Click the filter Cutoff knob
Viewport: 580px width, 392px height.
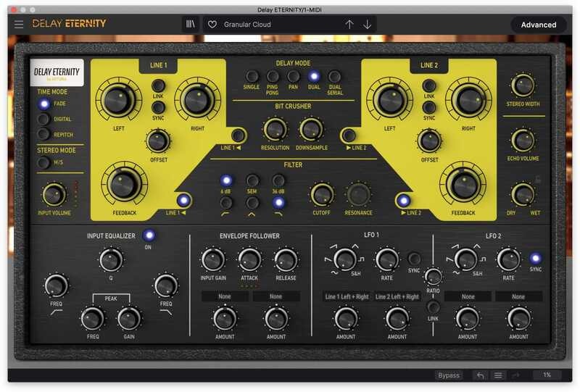[x=322, y=193]
